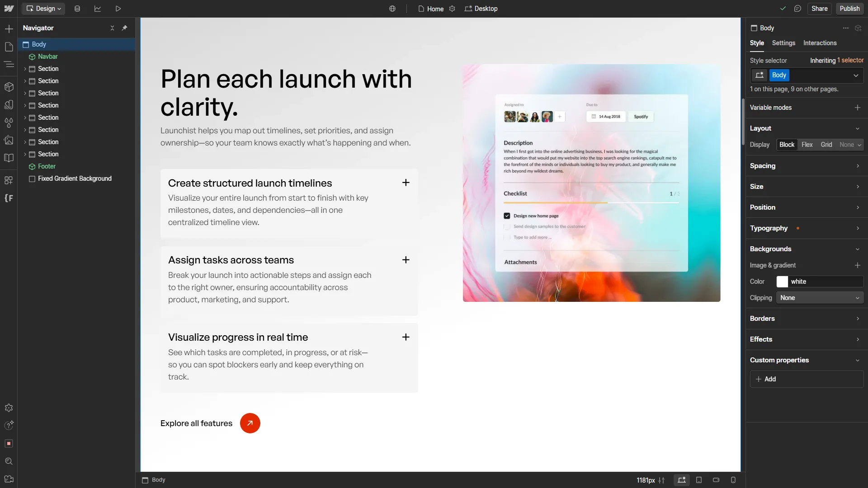Toggle 'Design new home page' checkbox
This screenshot has width=868, height=488.
507,216
